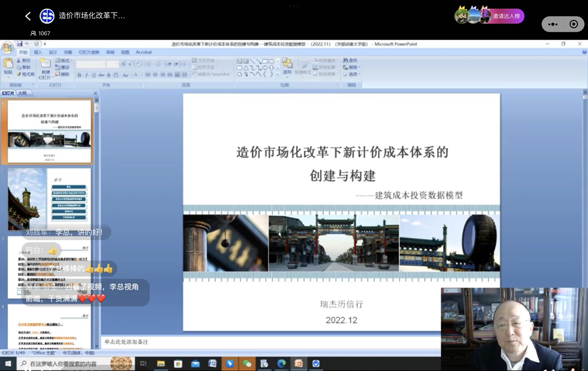Viewport: 588px width, 371px height.
Task: Expand the Select (选择) dropdown in editing group
Action: pyautogui.click(x=352, y=74)
